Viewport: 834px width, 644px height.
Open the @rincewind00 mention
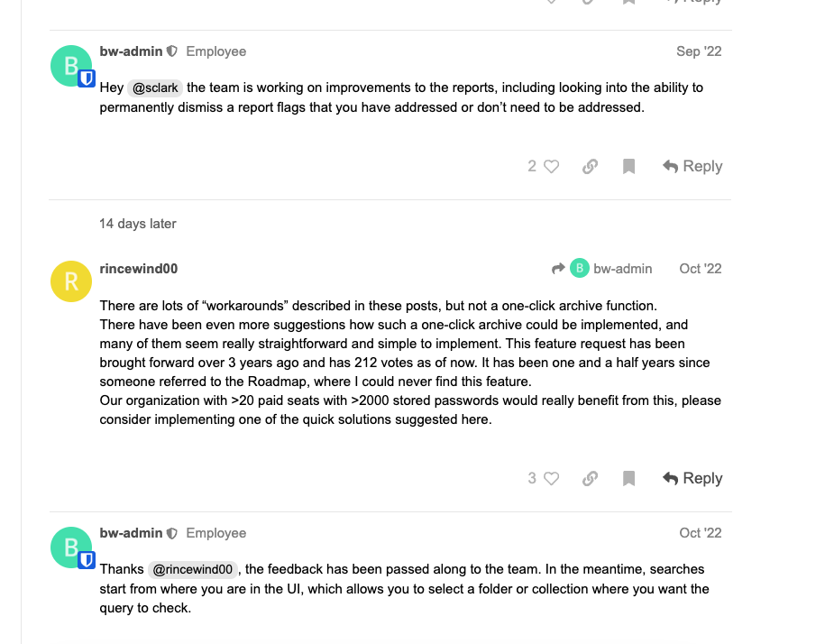(193, 569)
